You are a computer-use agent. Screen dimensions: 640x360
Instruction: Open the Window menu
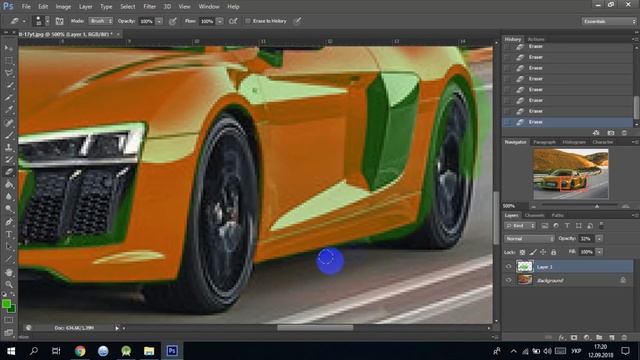click(x=209, y=7)
